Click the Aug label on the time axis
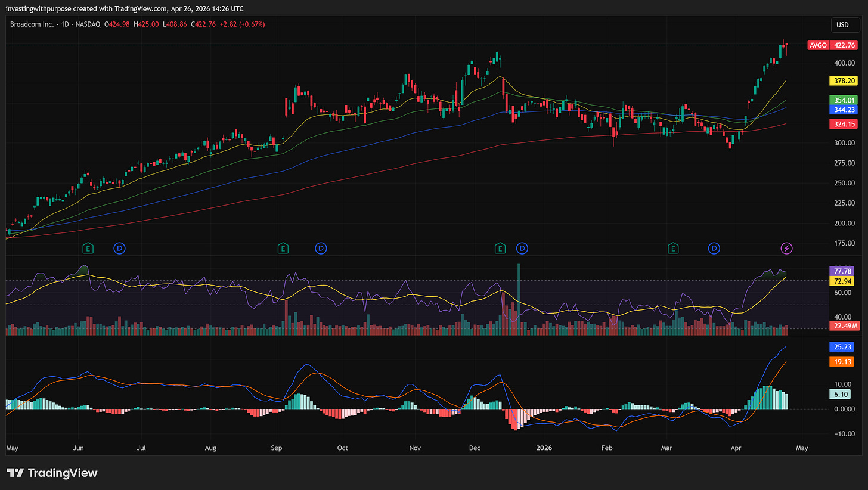The height and width of the screenshot is (490, 868). coord(210,447)
